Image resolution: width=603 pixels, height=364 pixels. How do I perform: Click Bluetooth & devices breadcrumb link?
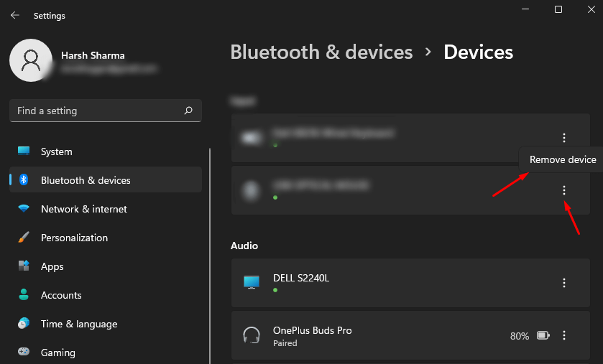click(321, 52)
